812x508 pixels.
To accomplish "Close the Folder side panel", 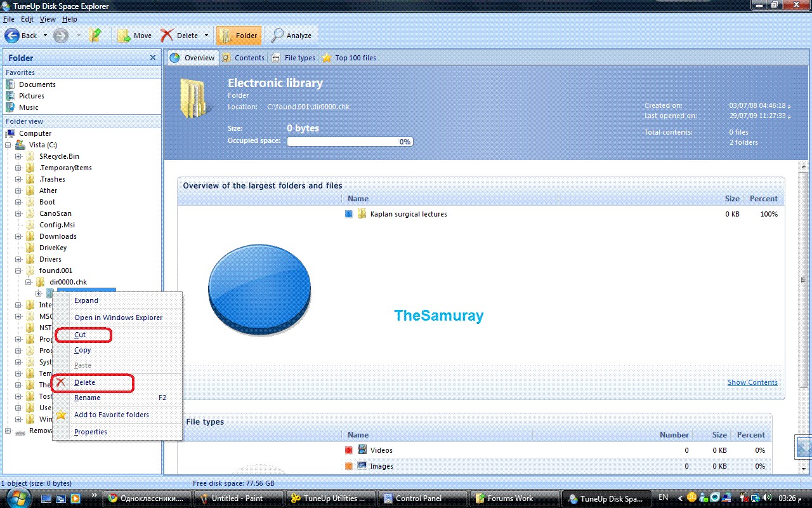I will 152,58.
